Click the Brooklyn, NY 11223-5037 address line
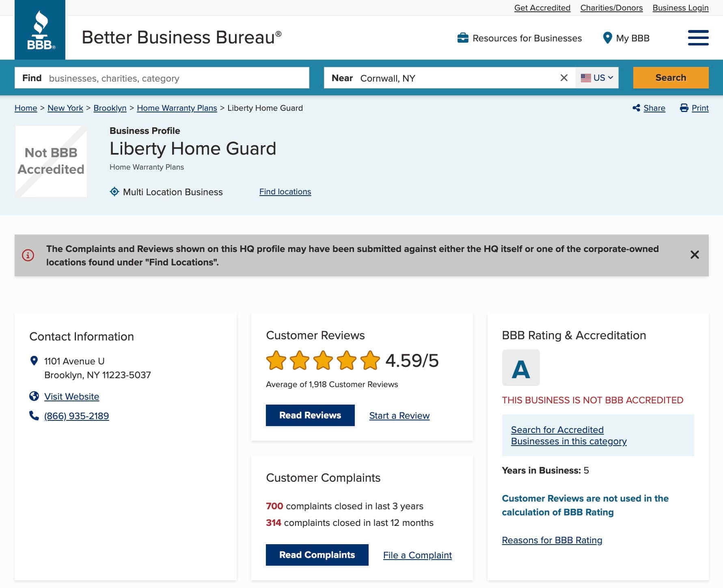 click(x=97, y=375)
